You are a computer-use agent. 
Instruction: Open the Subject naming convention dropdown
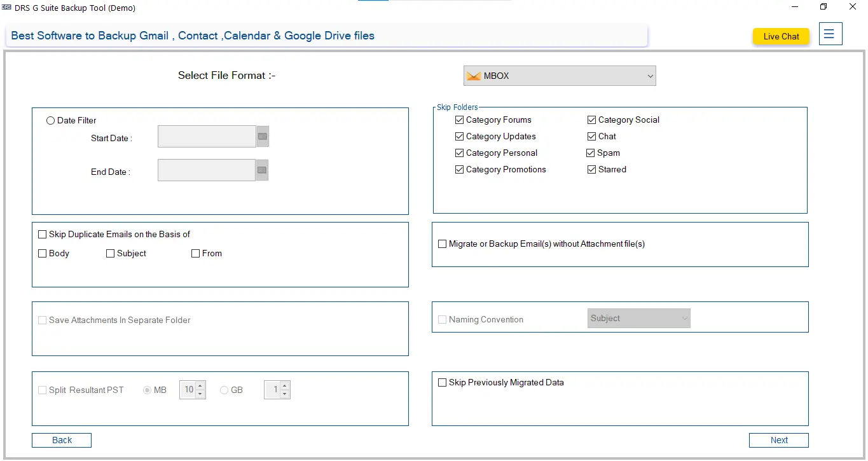[638, 318]
